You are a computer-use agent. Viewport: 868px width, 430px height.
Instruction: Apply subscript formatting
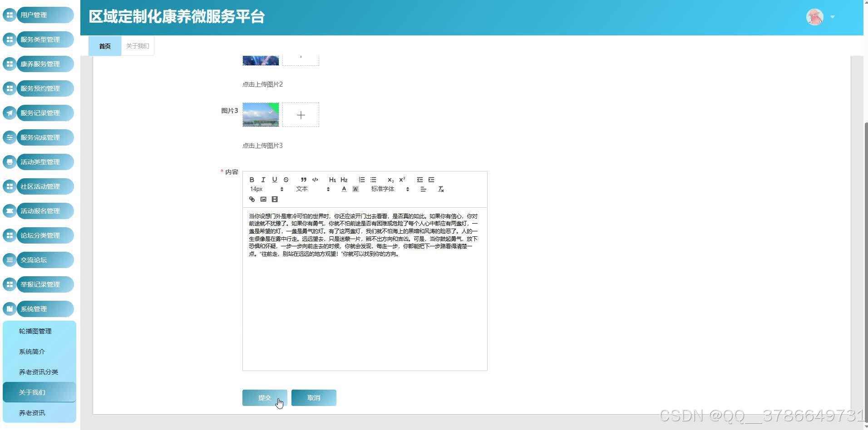[x=391, y=180]
